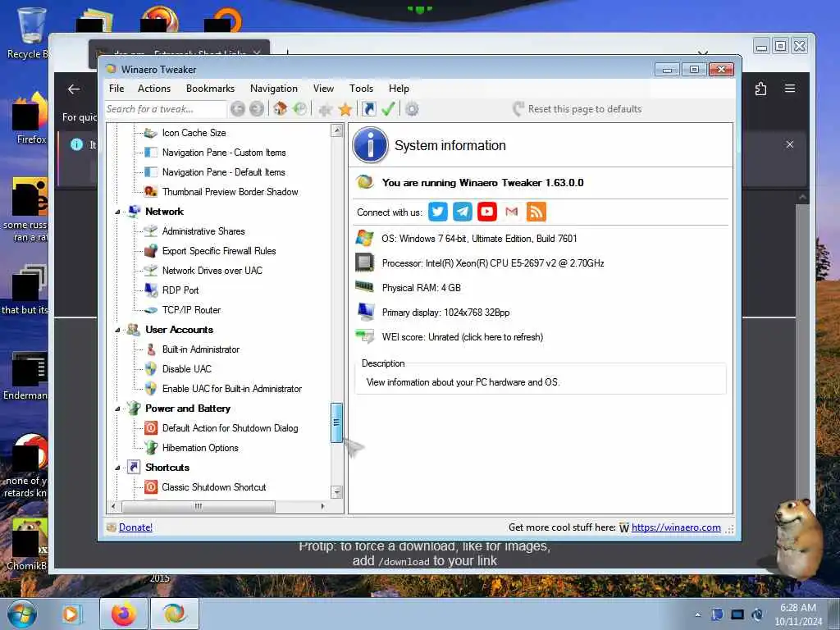Open settings via the gear toolbar icon
Image resolution: width=840 pixels, height=630 pixels.
point(412,109)
